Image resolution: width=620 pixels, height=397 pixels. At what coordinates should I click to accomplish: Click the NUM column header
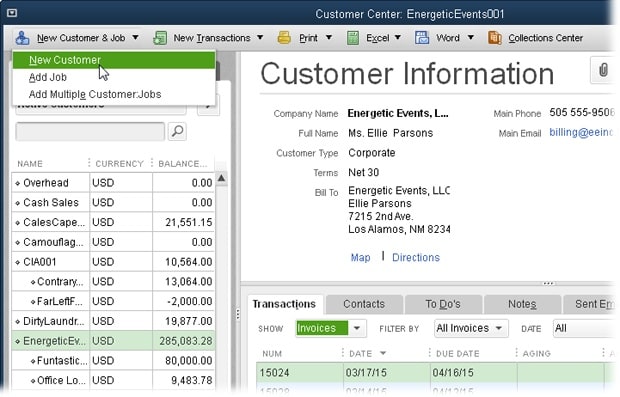pyautogui.click(x=272, y=354)
